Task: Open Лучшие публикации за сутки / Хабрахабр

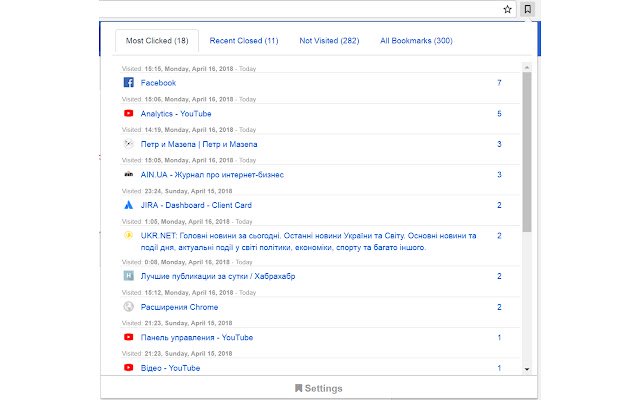Action: click(x=218, y=276)
